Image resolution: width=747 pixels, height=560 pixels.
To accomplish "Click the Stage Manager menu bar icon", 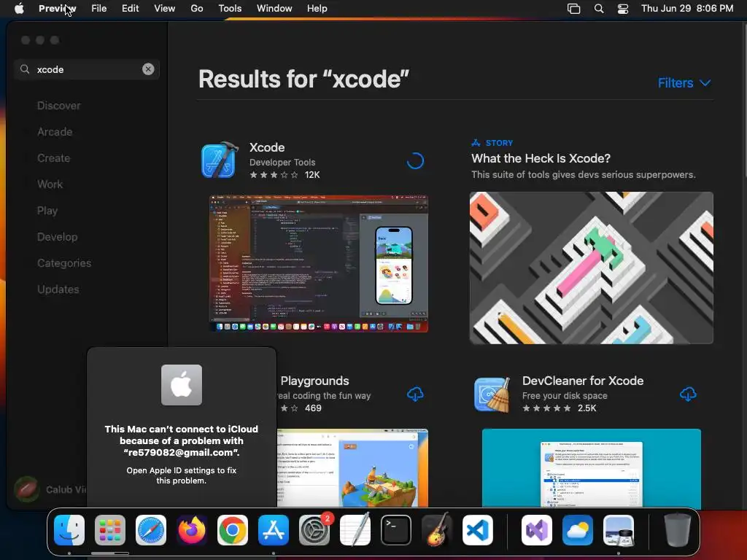I will pyautogui.click(x=573, y=9).
